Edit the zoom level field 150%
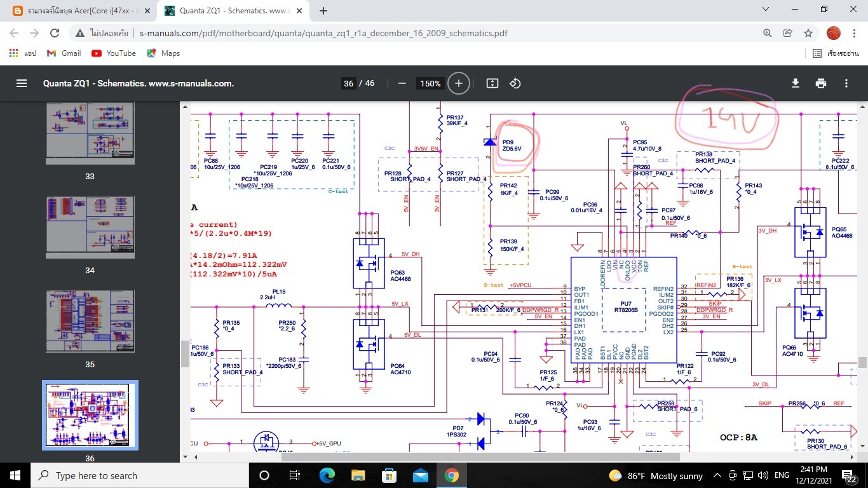Image resolution: width=868 pixels, height=488 pixels. tap(430, 83)
